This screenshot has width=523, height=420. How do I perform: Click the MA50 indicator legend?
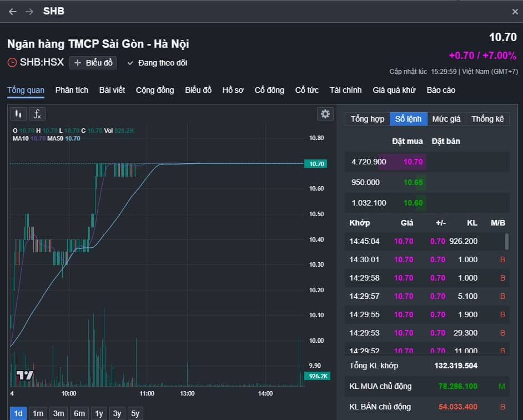(x=64, y=138)
